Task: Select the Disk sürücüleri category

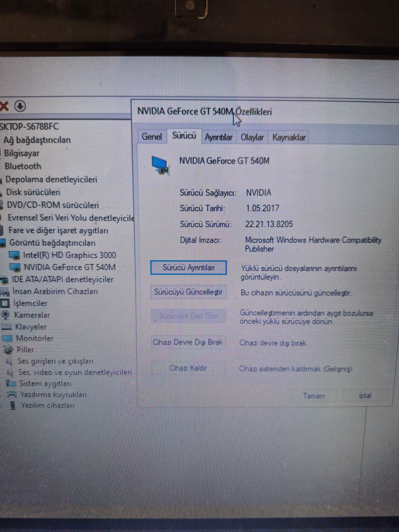Action: click(x=33, y=192)
